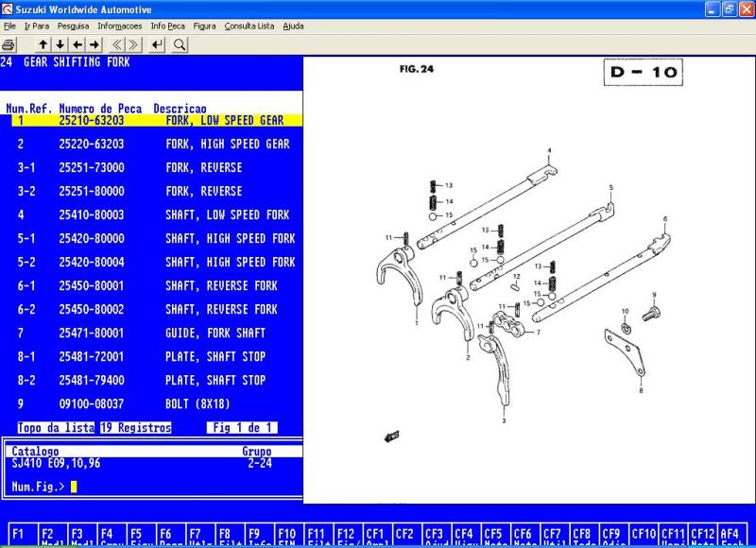Click the up arrow toolbar button
The image size is (756, 548).
pos(43,44)
